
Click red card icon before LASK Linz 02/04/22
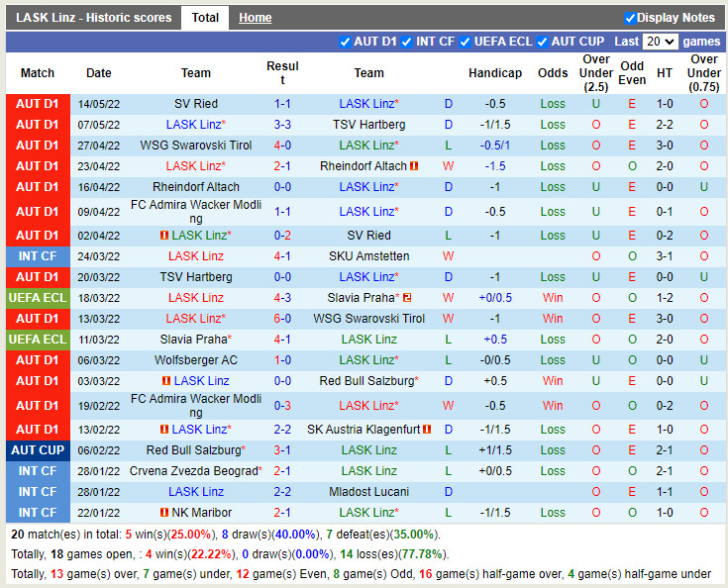pos(164,236)
